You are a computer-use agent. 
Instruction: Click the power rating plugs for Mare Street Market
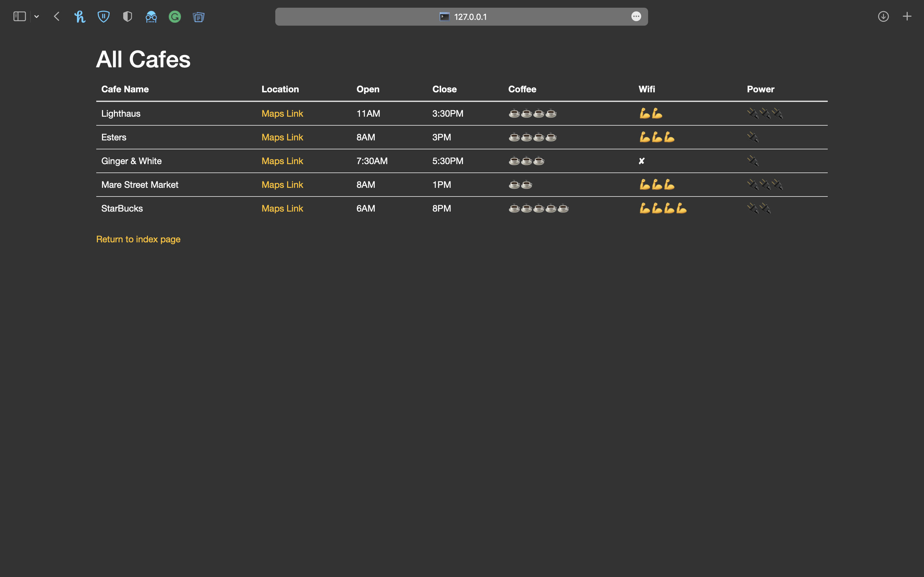coord(765,184)
